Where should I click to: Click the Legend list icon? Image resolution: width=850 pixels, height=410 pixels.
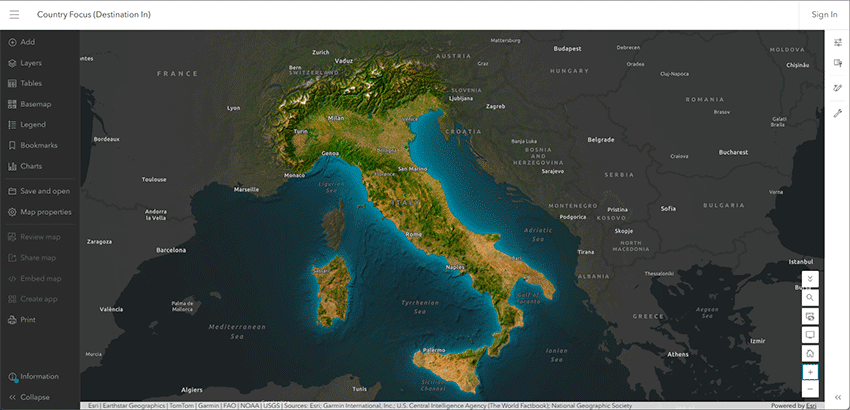pos(12,125)
